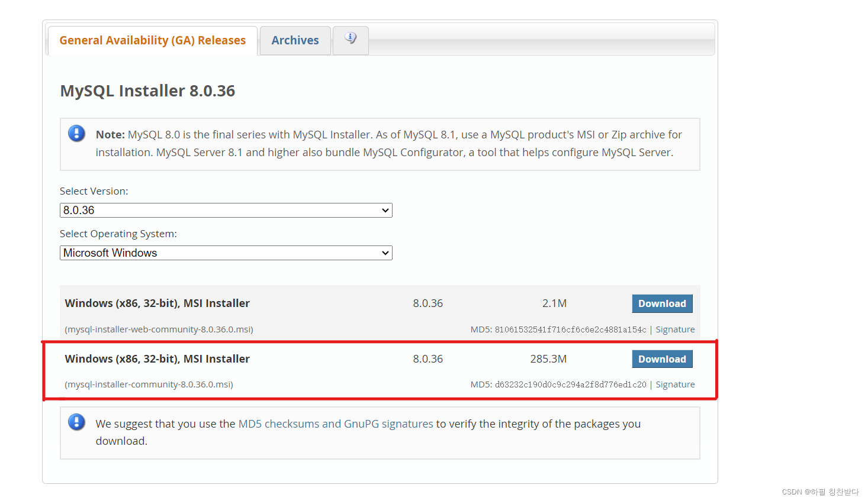Open the Select Operating System dropdown
The width and height of the screenshot is (868, 501).
(226, 253)
